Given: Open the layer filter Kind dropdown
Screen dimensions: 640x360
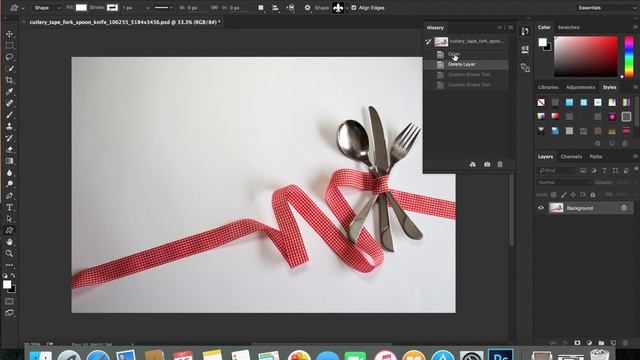Looking at the screenshot, I should pos(556,171).
